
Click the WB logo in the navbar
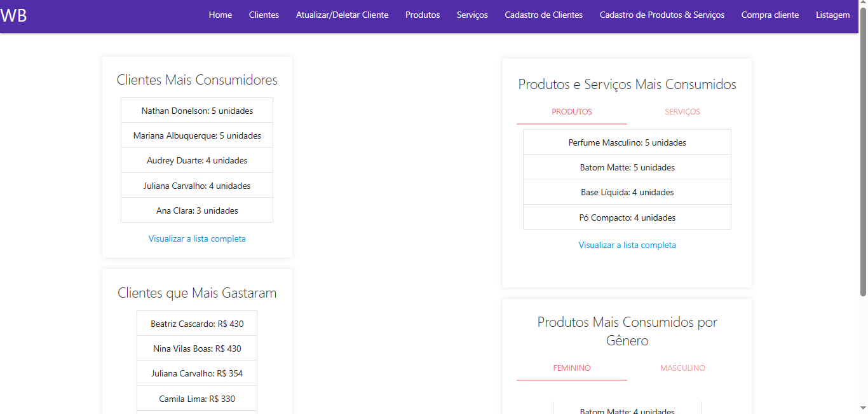point(14,15)
